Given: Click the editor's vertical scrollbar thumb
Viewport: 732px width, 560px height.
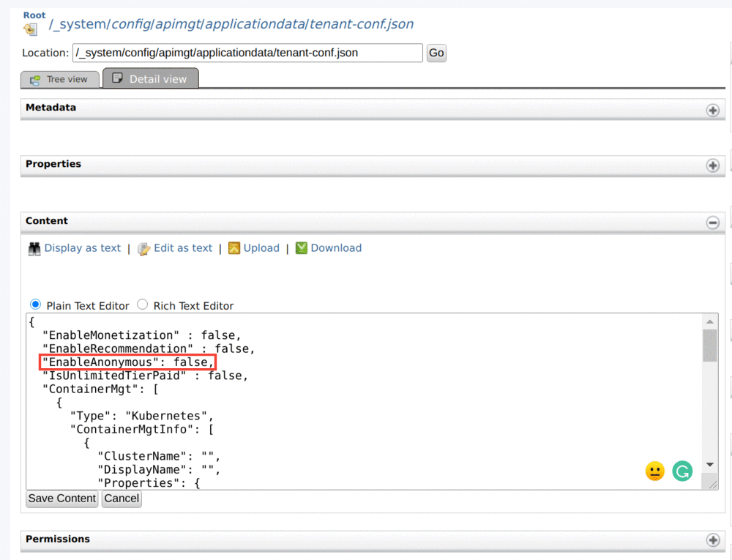Looking at the screenshot, I should click(x=709, y=345).
